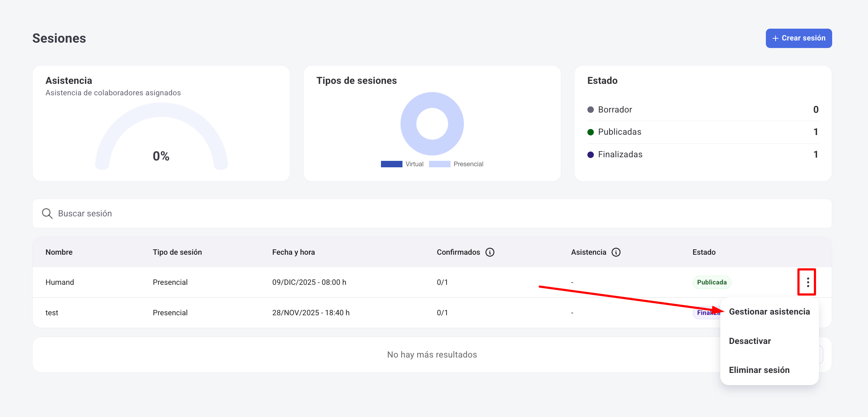Open the three-dot menu for Humand session

pyautogui.click(x=808, y=282)
